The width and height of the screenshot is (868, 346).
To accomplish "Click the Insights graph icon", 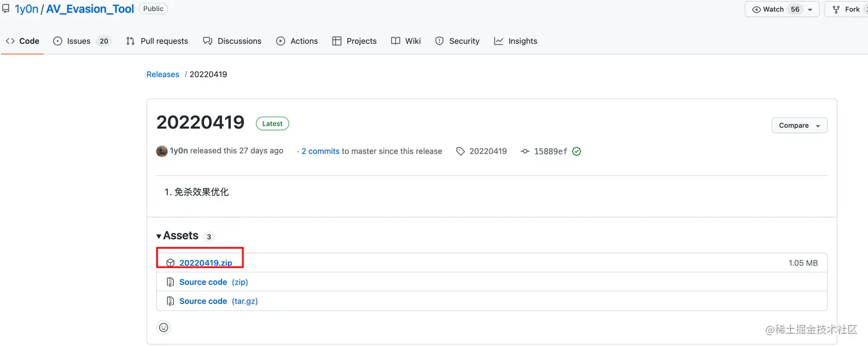I will [499, 41].
